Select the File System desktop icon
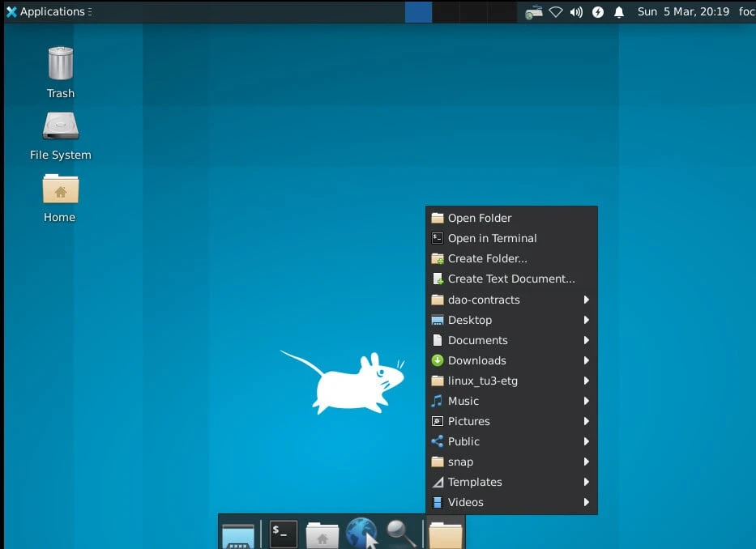 tap(60, 127)
